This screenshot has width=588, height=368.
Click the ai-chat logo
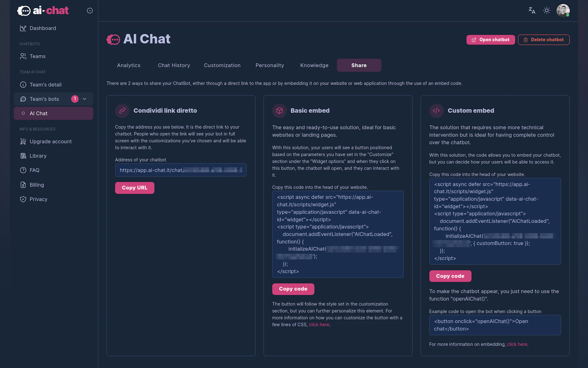pos(43,10)
